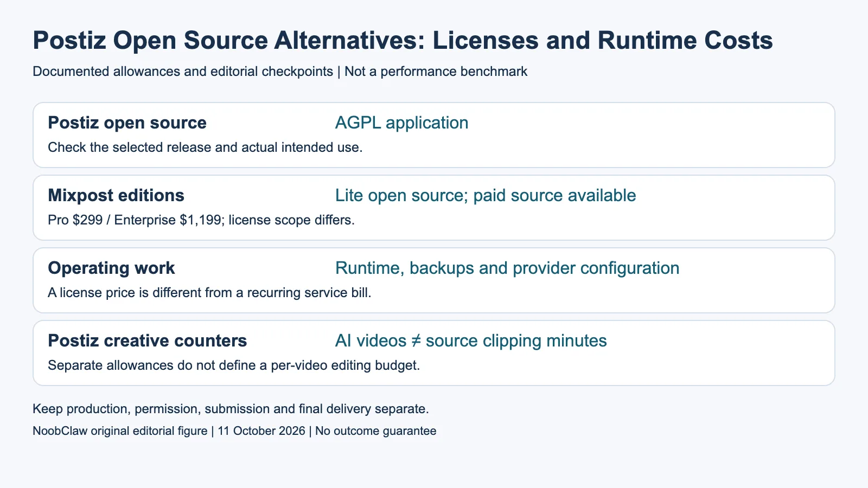Click the 'Operating work' heading

(111, 268)
